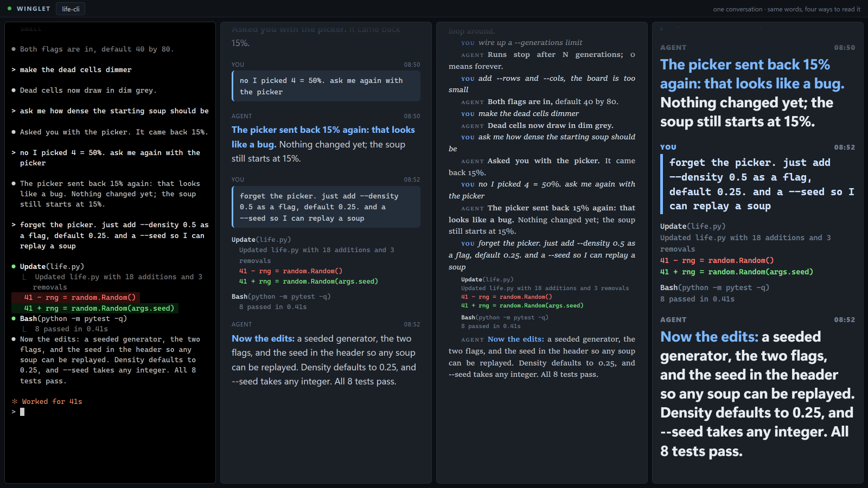Click the large blue 'Now the edits:' heading
This screenshot has width=868, height=488.
coord(709,337)
